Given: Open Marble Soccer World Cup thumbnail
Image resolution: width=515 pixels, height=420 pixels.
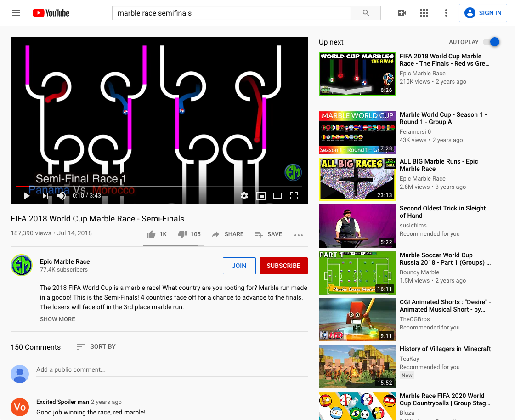Looking at the screenshot, I should point(357,273).
